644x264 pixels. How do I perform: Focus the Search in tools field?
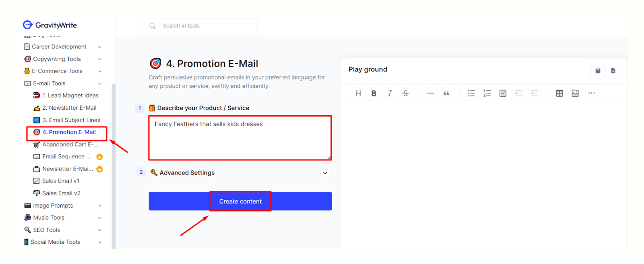point(200,26)
